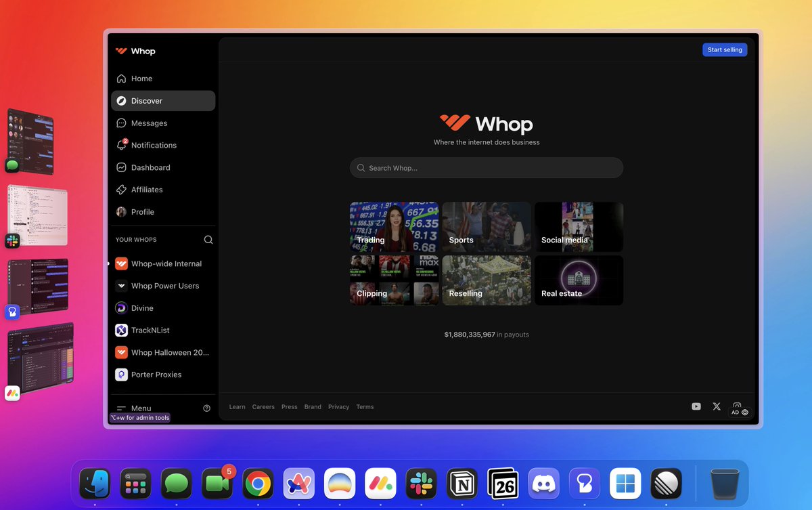Switch to the monday.com window thumbnail in Stage Manager

pyautogui.click(x=40, y=360)
